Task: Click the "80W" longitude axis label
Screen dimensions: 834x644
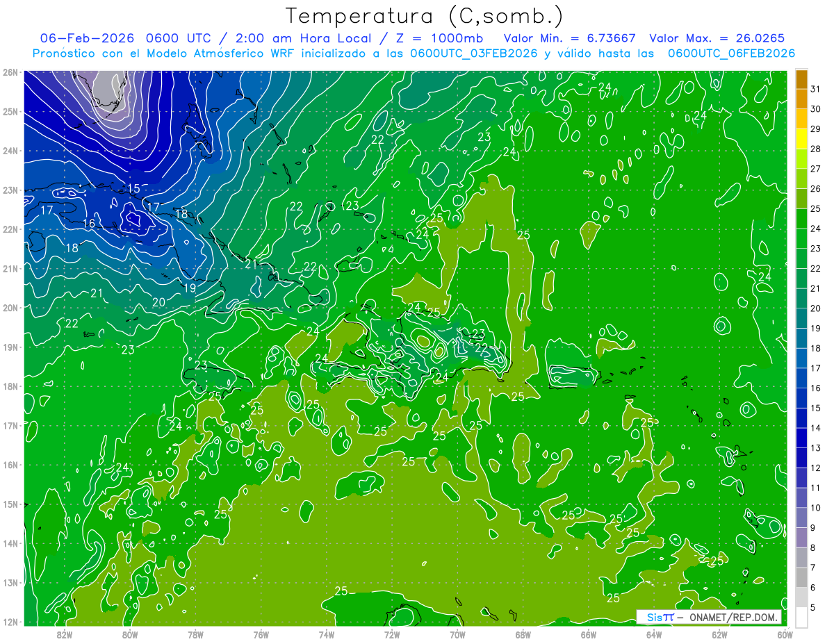Action: pyautogui.click(x=130, y=634)
